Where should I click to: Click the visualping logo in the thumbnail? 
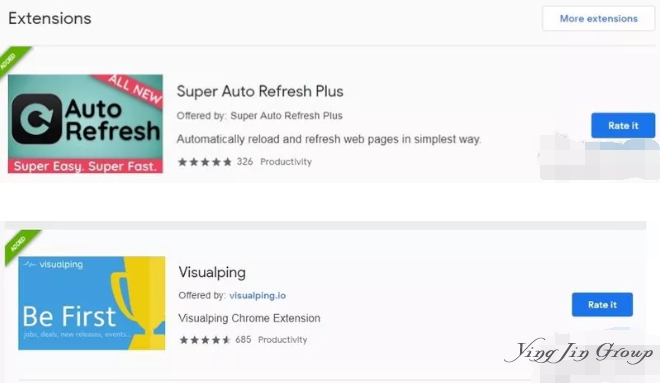click(53, 265)
